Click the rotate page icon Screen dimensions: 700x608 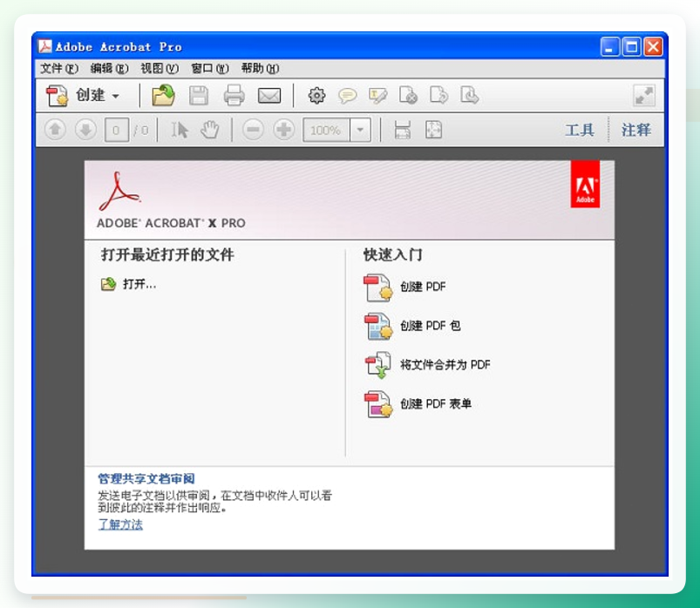point(438,96)
